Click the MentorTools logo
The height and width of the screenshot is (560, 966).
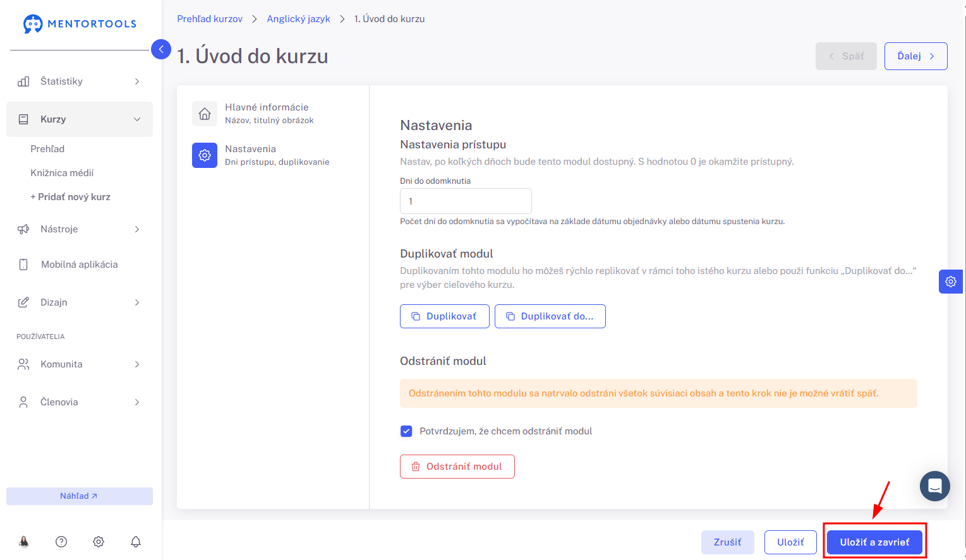coord(80,24)
